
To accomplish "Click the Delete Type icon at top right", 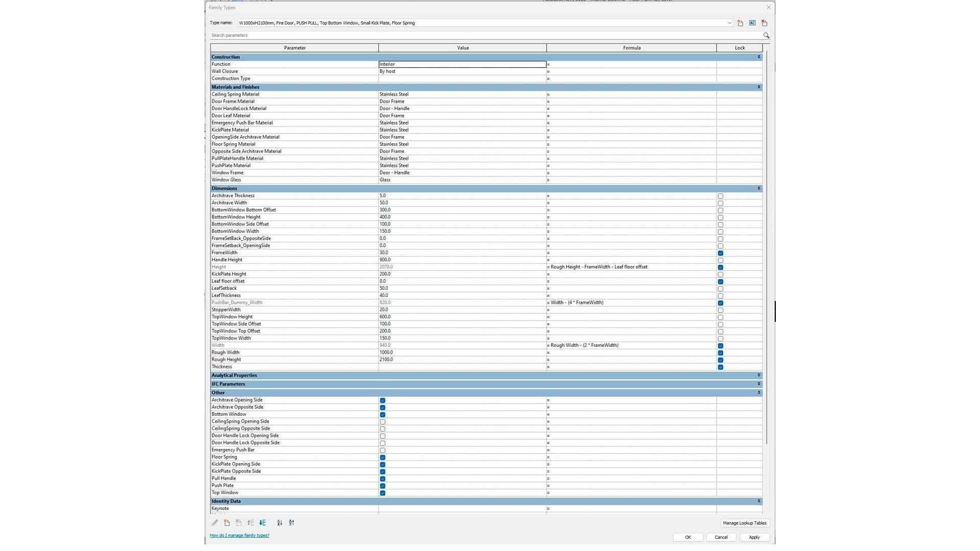I will point(764,23).
